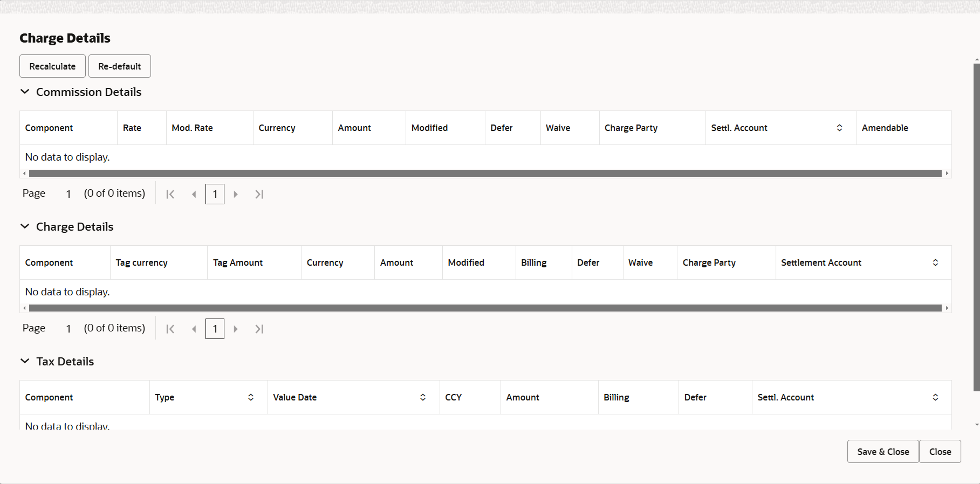Image resolution: width=980 pixels, height=484 pixels.
Task: Select page 1 box in Commission Details pager
Action: point(215,194)
